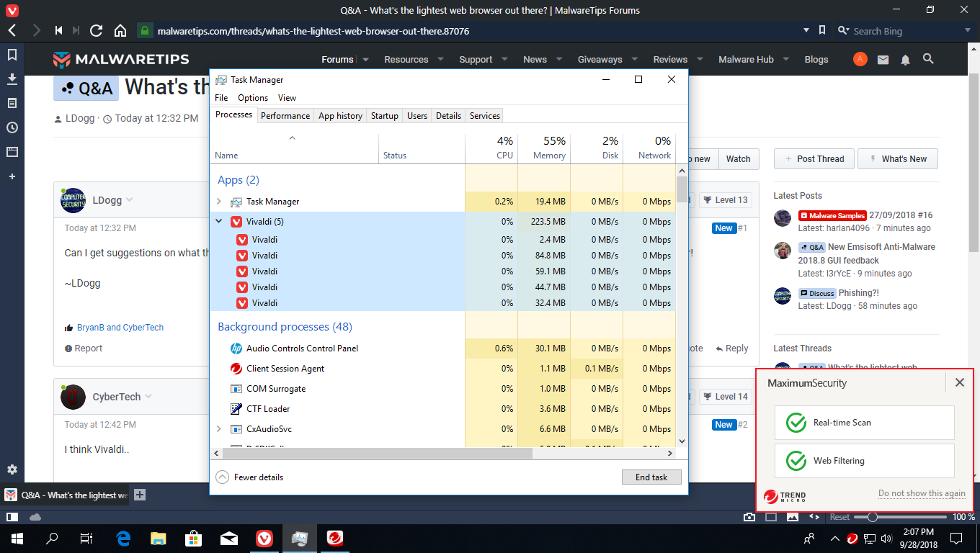Open the Downloads panel in Vivaldi sidebar
The image size is (980, 553).
coord(12,78)
